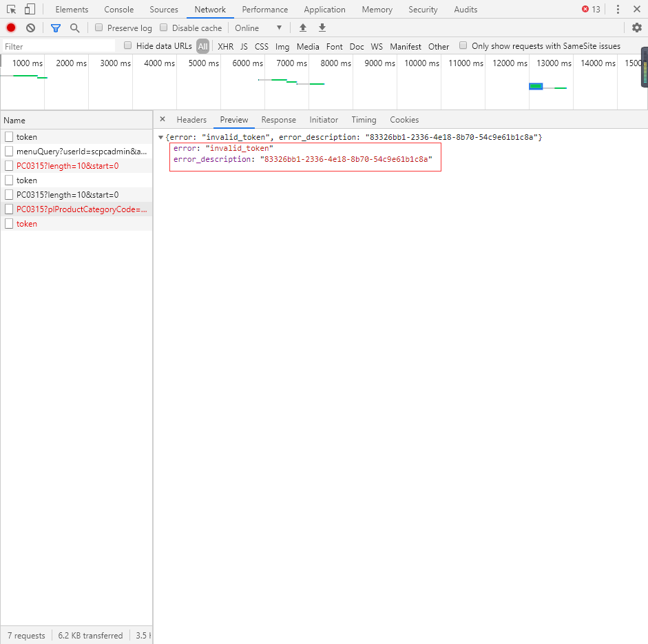Filter requests by Other
648x644 pixels.
439,46
